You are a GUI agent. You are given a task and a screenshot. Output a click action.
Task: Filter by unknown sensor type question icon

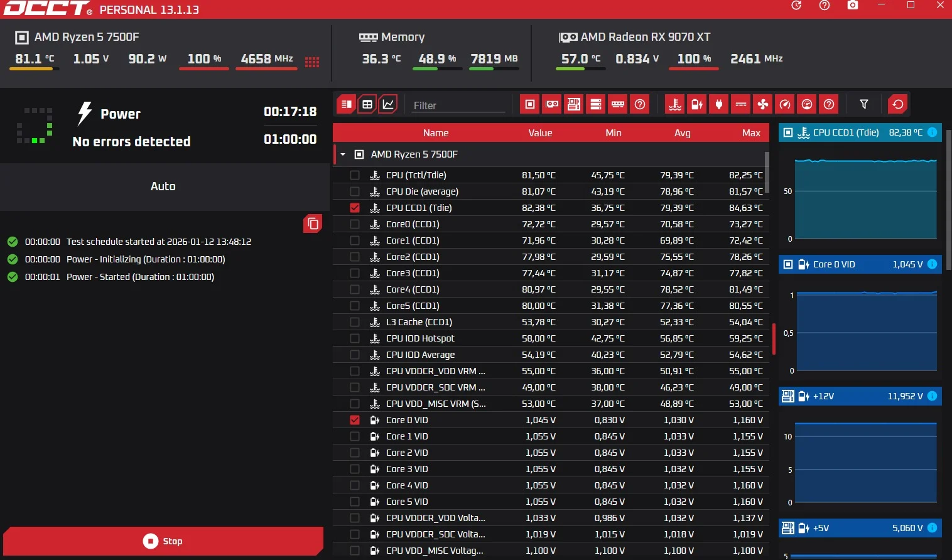[x=829, y=104]
